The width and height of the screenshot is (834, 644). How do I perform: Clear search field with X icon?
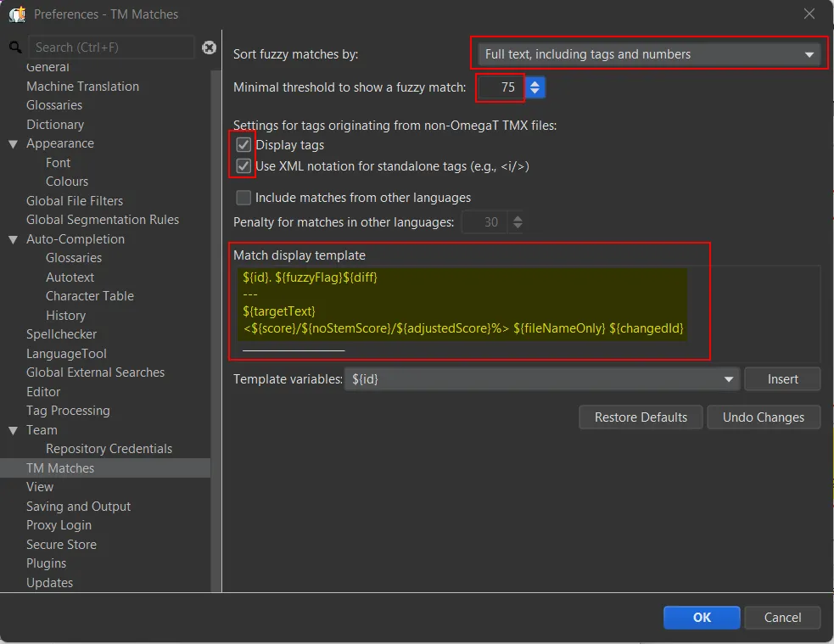tap(209, 48)
